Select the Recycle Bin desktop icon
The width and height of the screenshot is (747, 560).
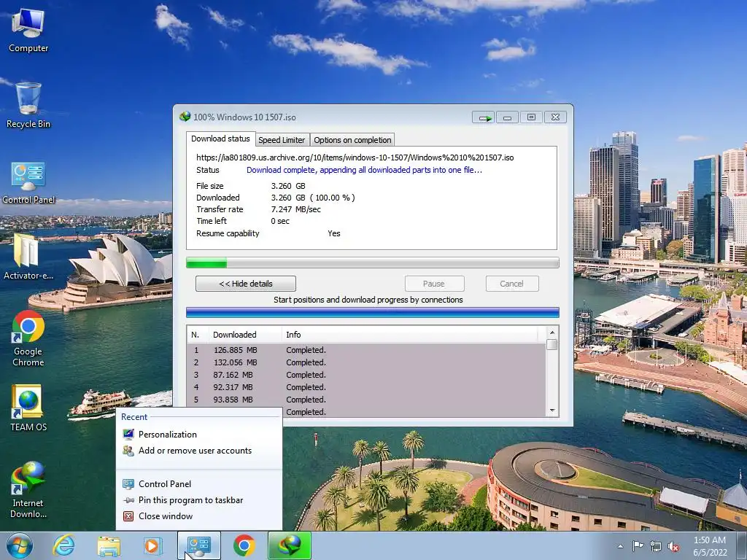coord(28,105)
